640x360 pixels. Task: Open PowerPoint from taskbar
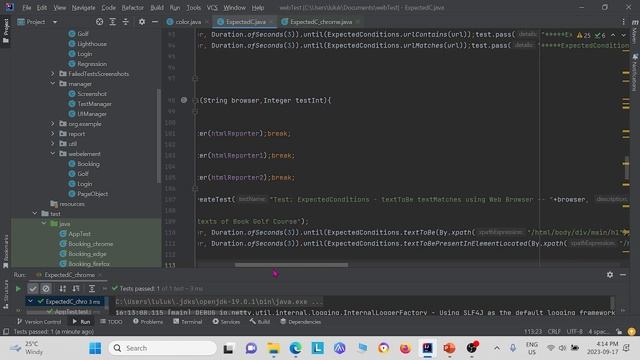pos(449,348)
